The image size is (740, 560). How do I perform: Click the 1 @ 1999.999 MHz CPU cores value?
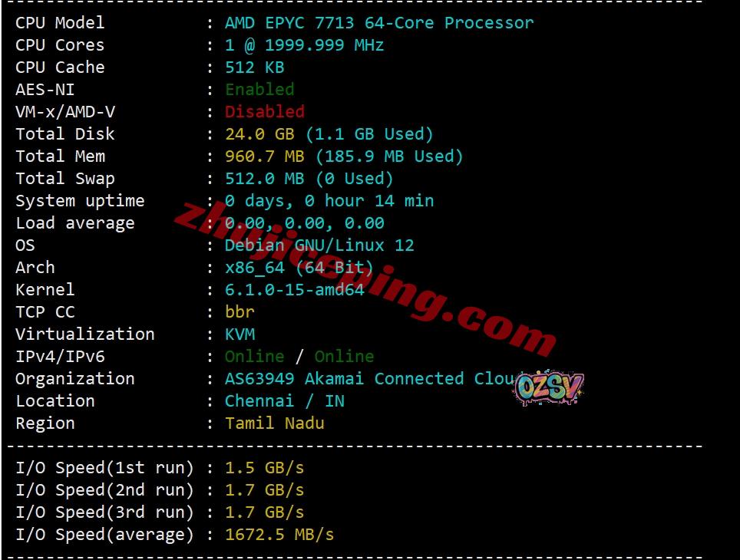[305, 44]
